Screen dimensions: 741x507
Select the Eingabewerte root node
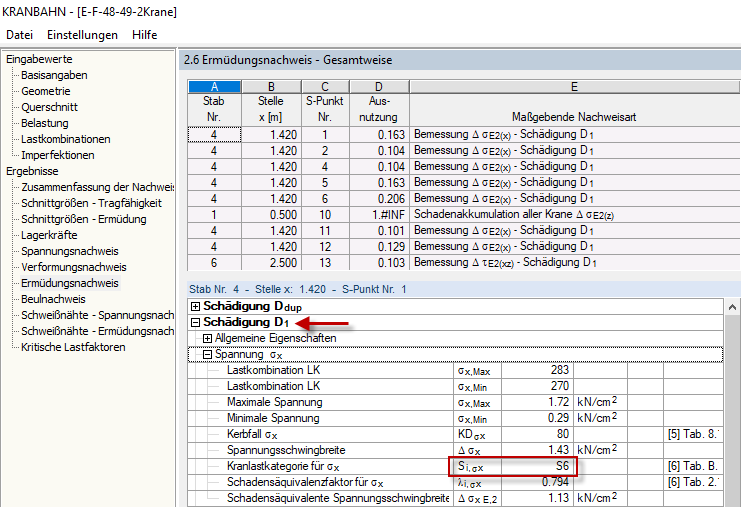[39, 60]
